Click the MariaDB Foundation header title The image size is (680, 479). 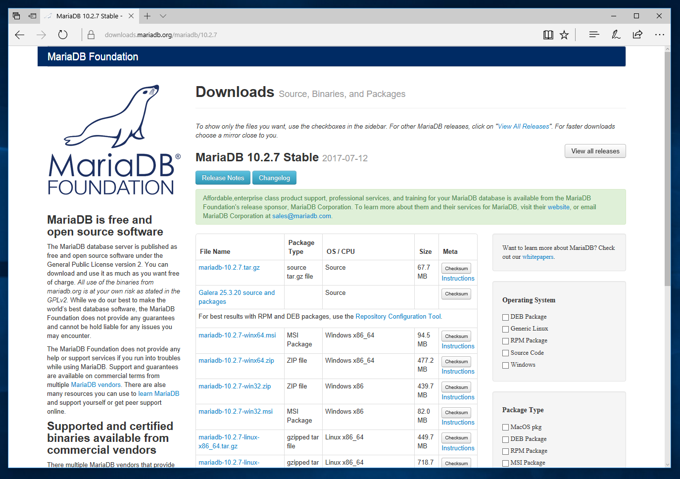(x=93, y=57)
